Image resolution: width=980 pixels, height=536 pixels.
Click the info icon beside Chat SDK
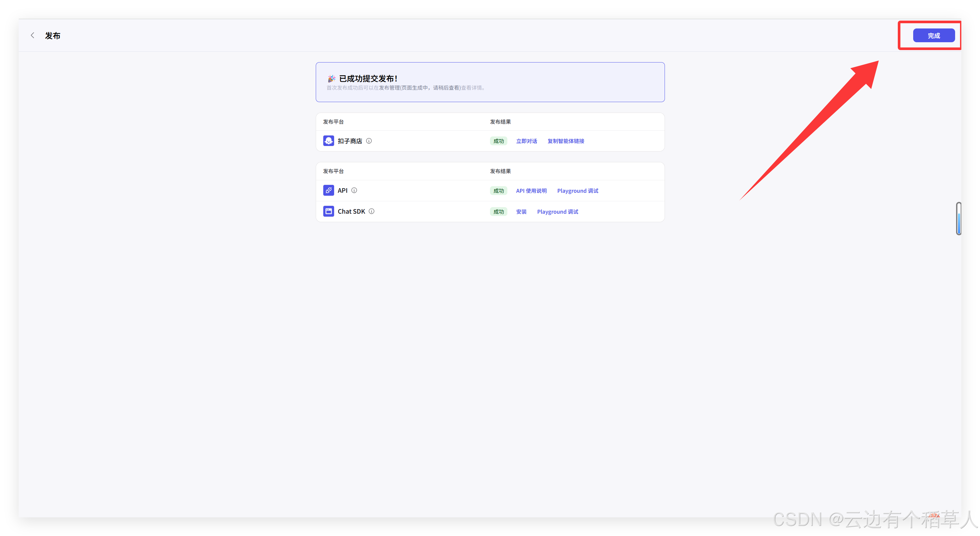pos(371,211)
